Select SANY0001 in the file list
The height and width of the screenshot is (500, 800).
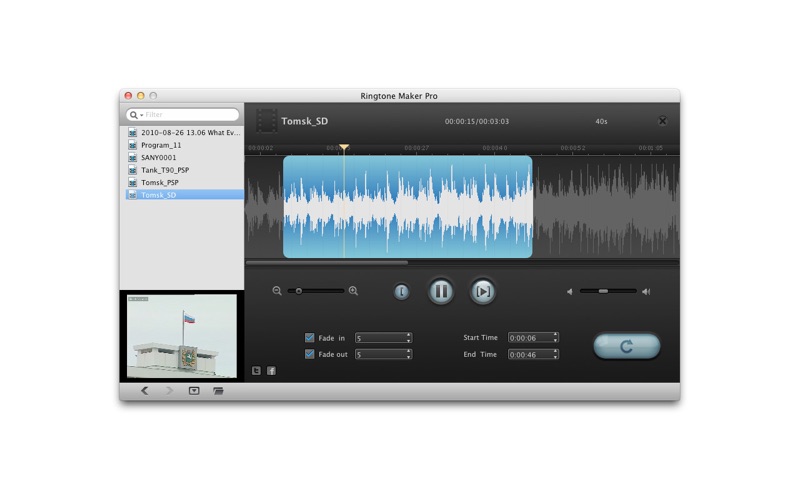point(184,157)
